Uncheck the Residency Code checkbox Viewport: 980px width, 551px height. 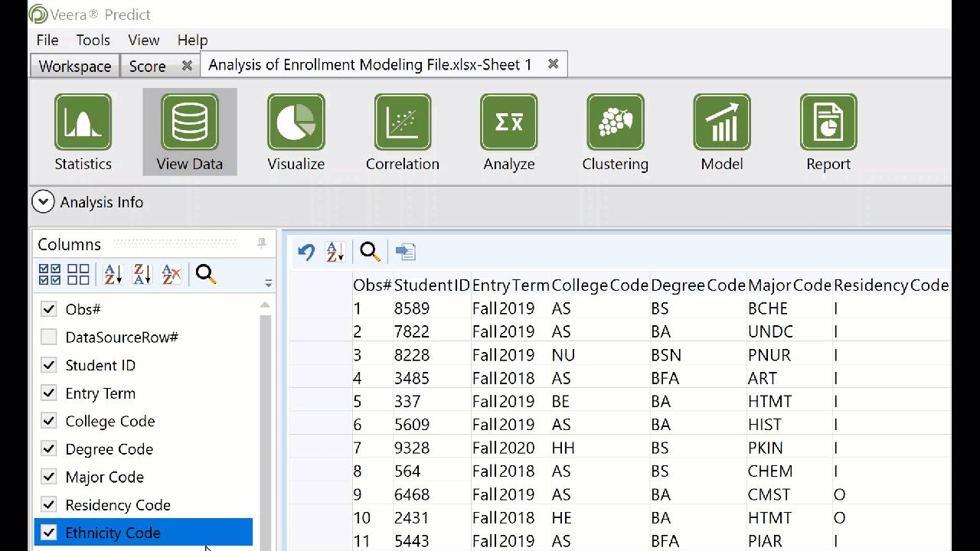[x=49, y=504]
